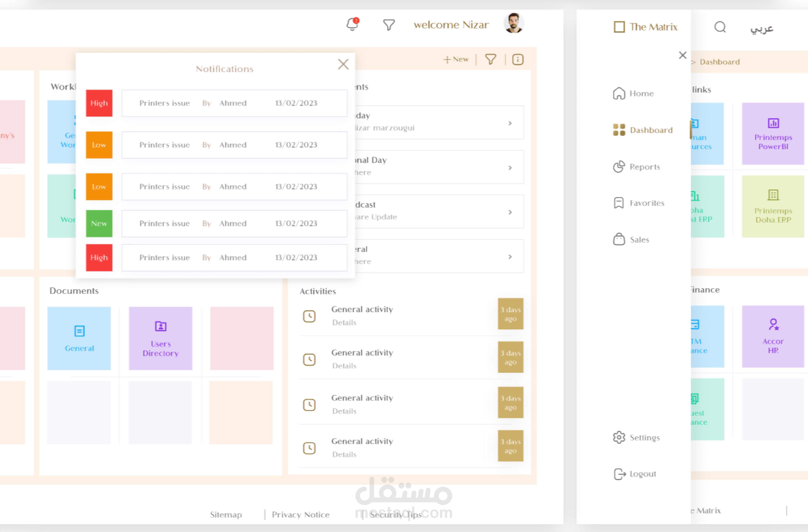Select the first High priority badge
The image size is (808, 532).
coord(99,103)
